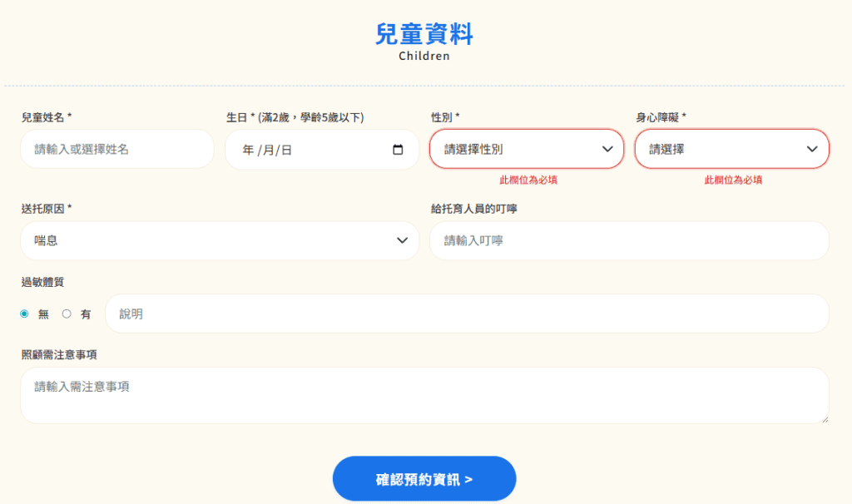Image resolution: width=852 pixels, height=504 pixels.
Task: Open the 性別 dropdown
Action: click(x=527, y=149)
